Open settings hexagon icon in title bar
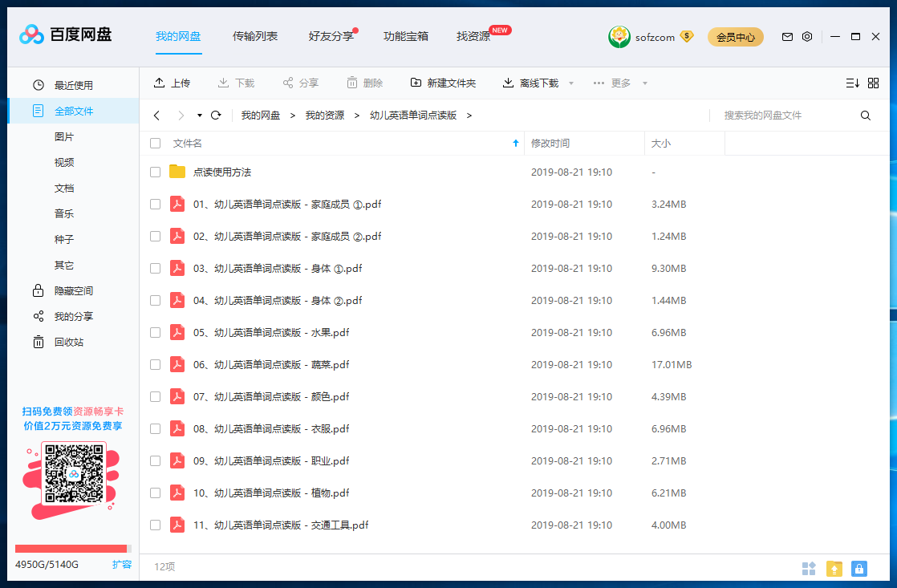 pyautogui.click(x=807, y=37)
